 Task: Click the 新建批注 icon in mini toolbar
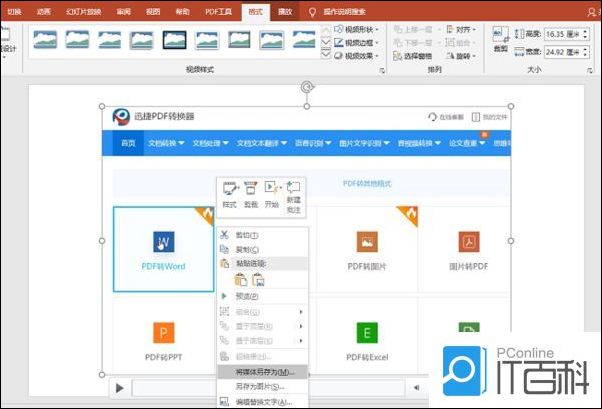coord(294,197)
